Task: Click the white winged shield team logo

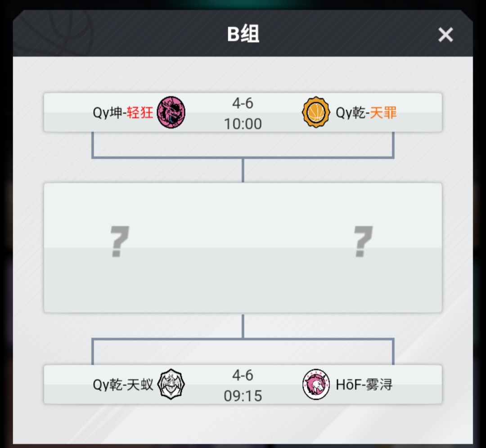Action: 171,384
